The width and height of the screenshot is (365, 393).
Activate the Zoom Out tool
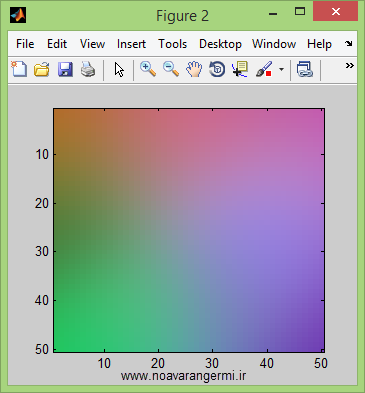[171, 69]
